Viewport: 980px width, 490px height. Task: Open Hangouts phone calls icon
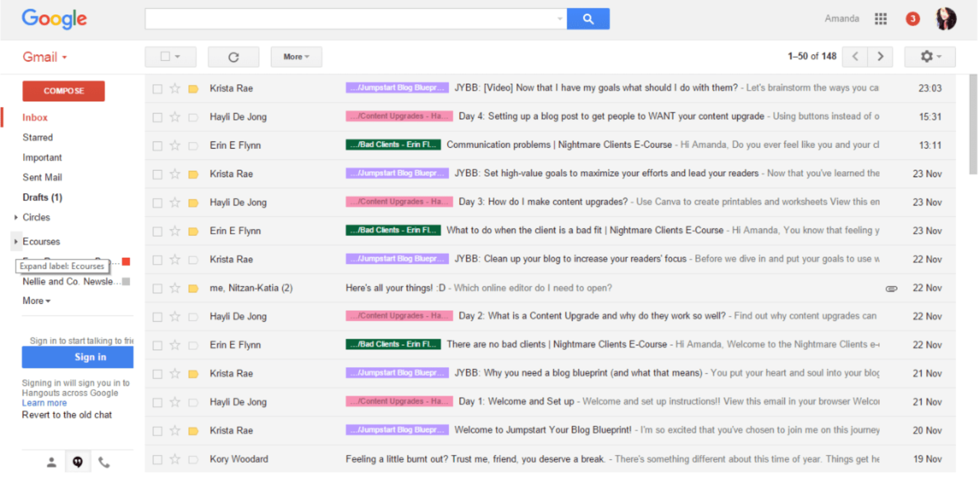(x=104, y=462)
